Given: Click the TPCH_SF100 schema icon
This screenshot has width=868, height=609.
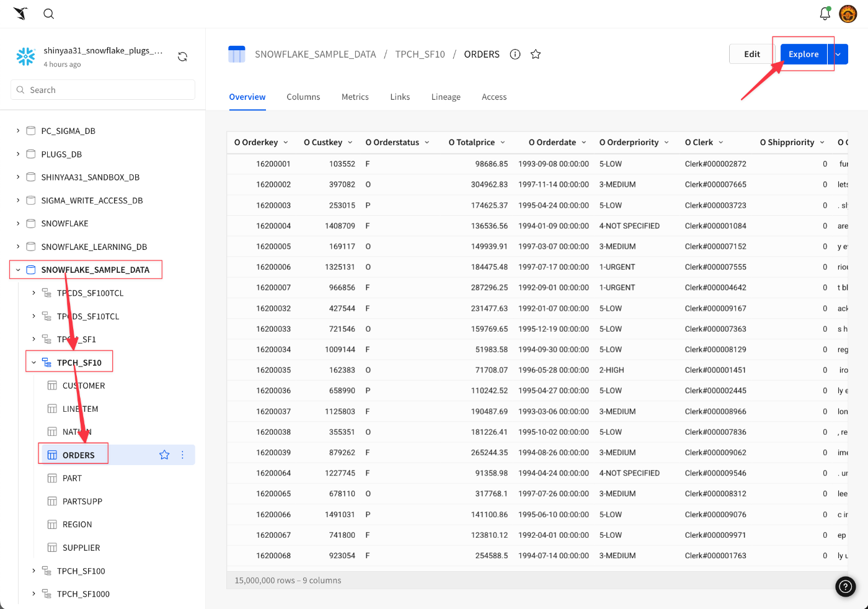Looking at the screenshot, I should pos(46,571).
